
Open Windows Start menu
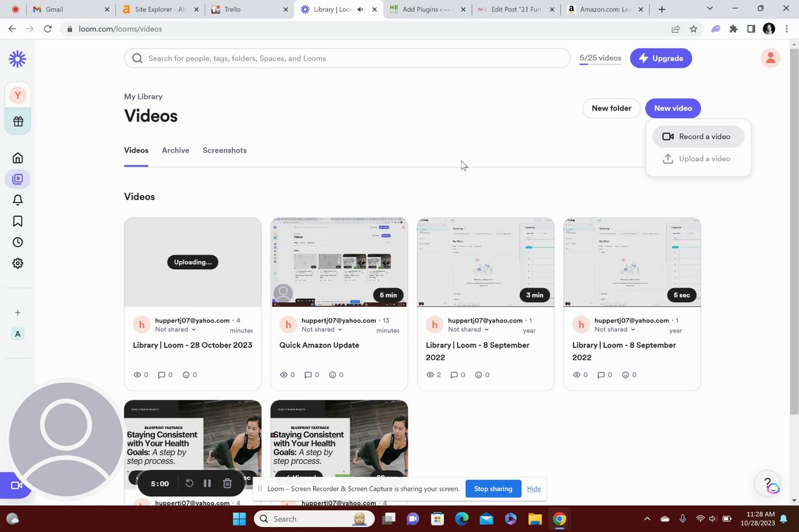coord(240,519)
